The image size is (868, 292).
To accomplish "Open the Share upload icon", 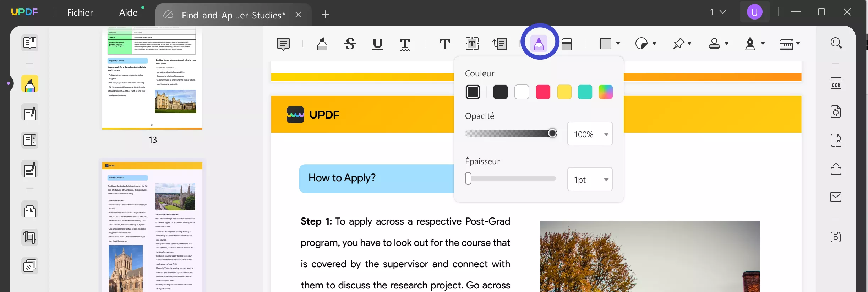I will pyautogui.click(x=836, y=169).
